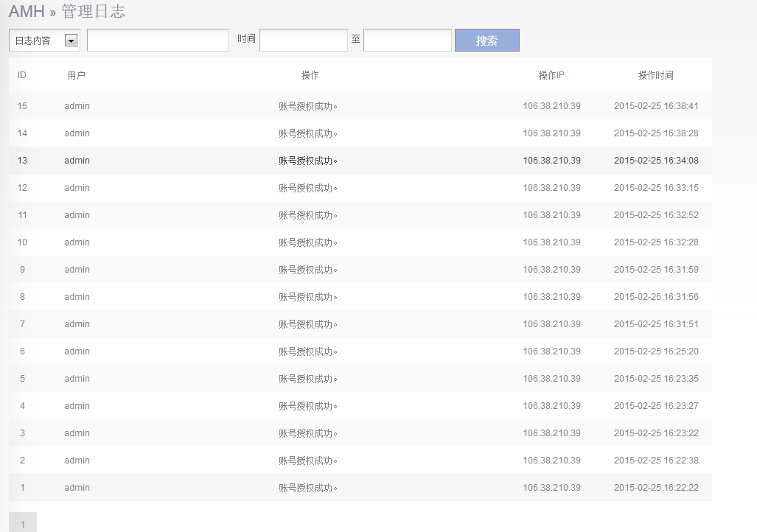This screenshot has width=757, height=532.
Task: Click the start time input field
Action: [303, 41]
